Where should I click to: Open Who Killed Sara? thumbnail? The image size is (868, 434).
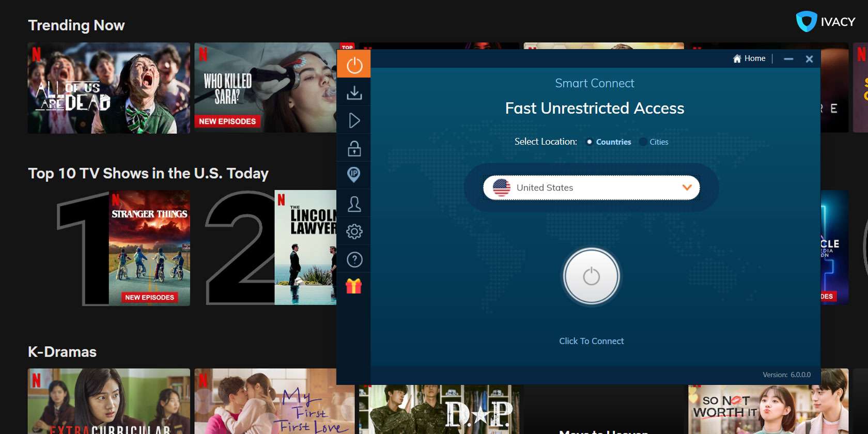(x=266, y=88)
